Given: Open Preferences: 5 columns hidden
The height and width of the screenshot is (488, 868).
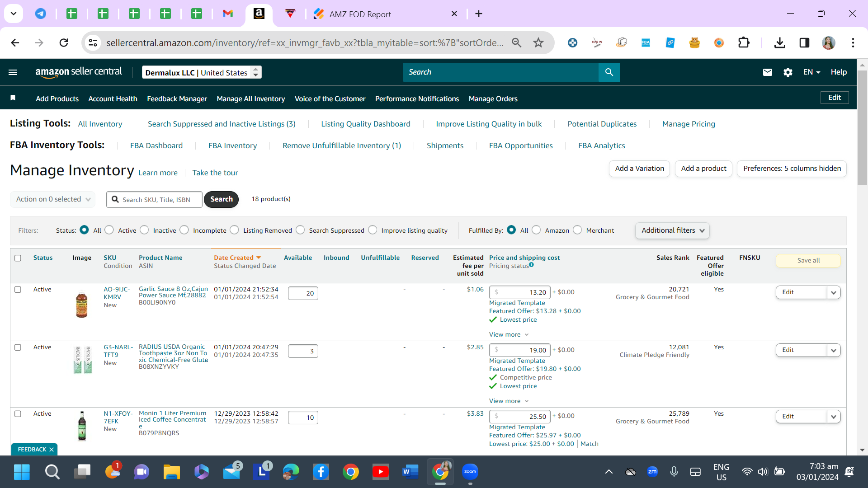Looking at the screenshot, I should pyautogui.click(x=792, y=169).
